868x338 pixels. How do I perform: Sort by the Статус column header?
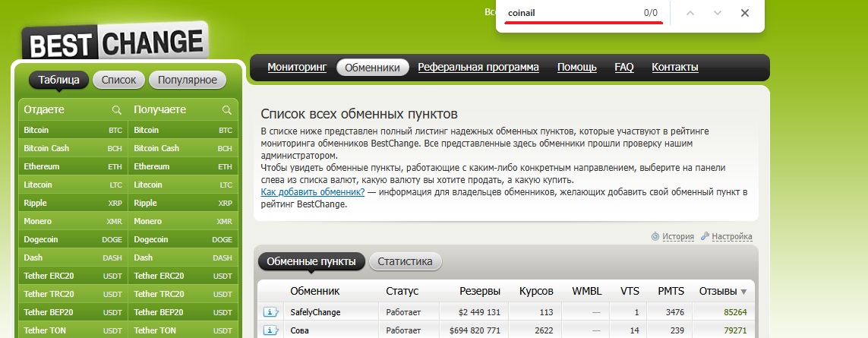coord(402,291)
